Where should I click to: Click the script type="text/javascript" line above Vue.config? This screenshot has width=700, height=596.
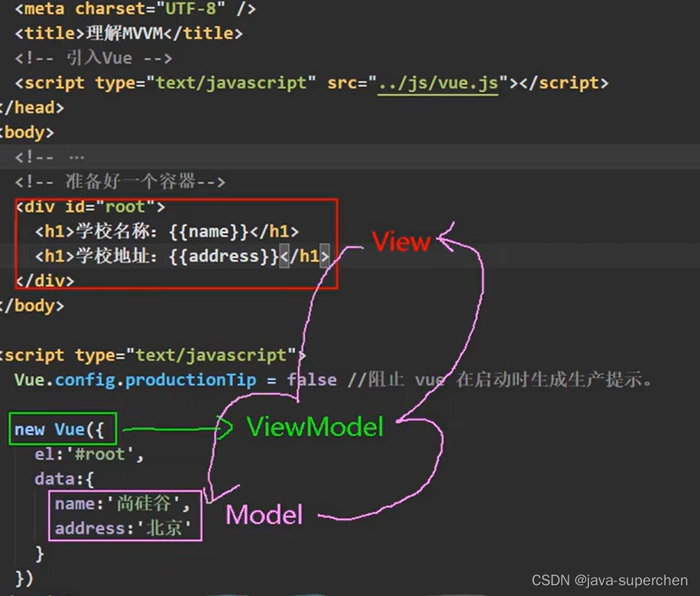click(153, 355)
